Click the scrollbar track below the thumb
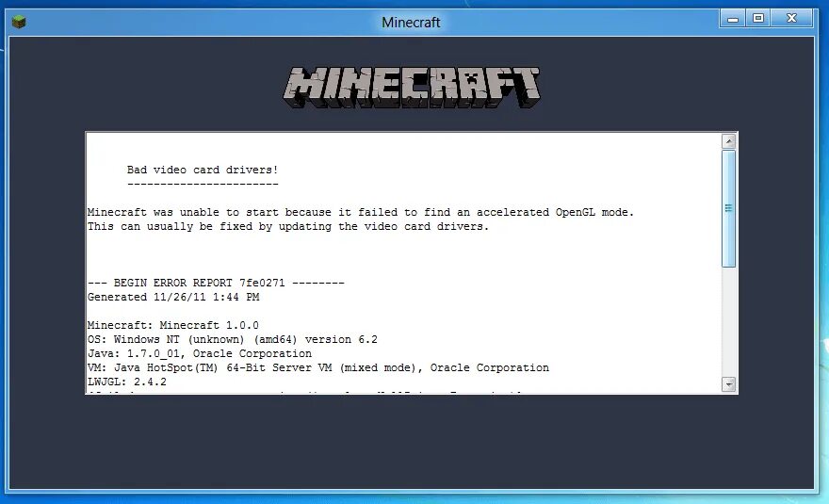829x504 pixels. click(728, 322)
